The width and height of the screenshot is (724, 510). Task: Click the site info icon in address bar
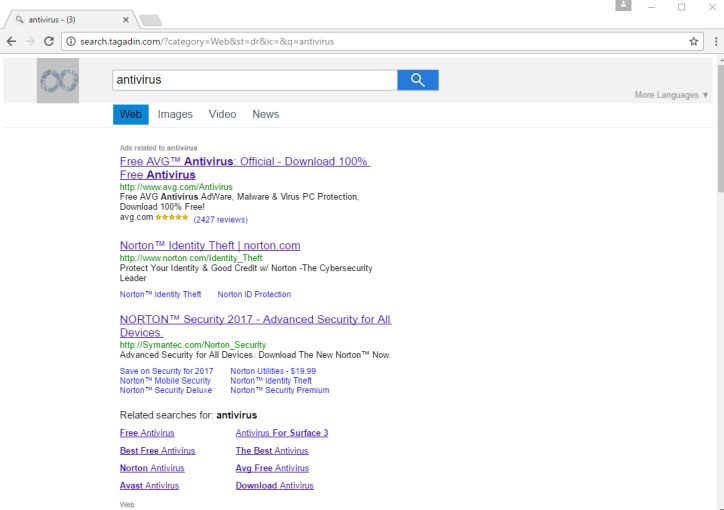point(71,42)
